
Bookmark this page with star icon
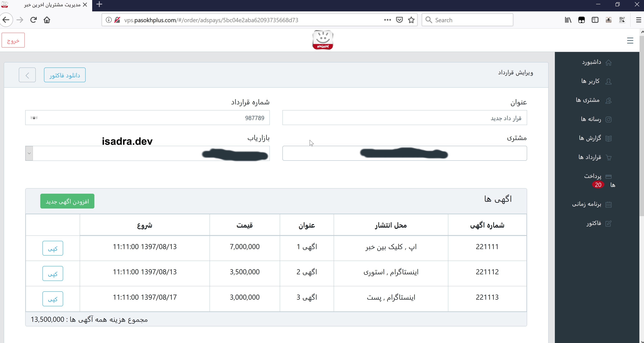(x=411, y=20)
